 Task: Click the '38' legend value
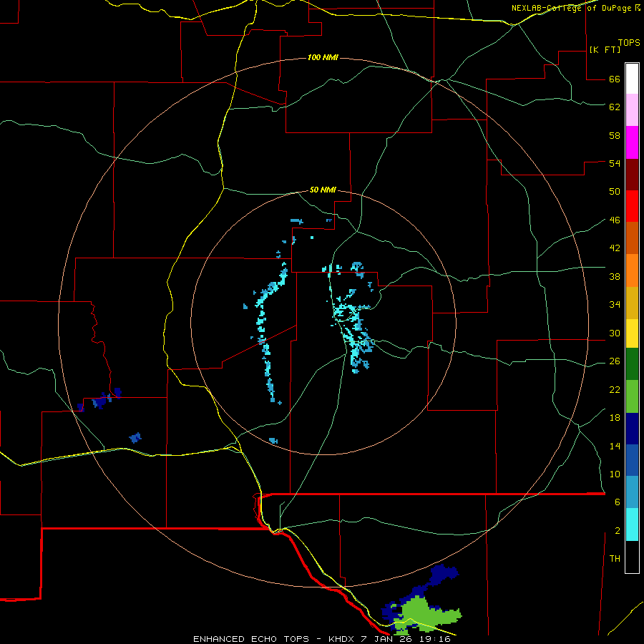615,277
